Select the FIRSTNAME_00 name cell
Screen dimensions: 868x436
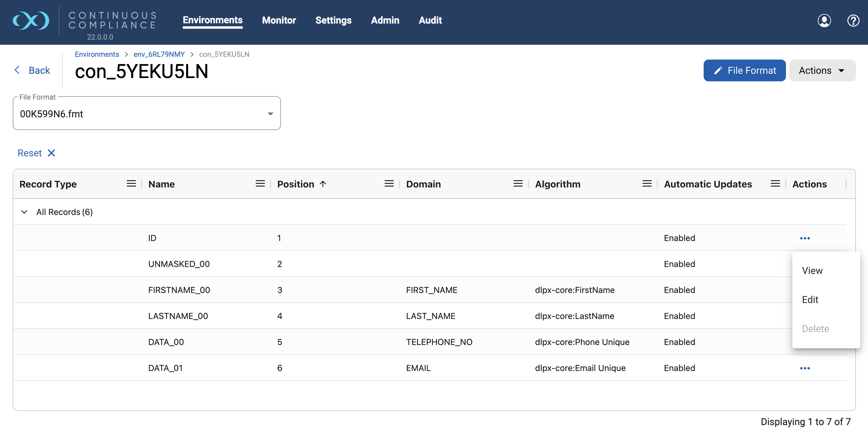point(179,290)
